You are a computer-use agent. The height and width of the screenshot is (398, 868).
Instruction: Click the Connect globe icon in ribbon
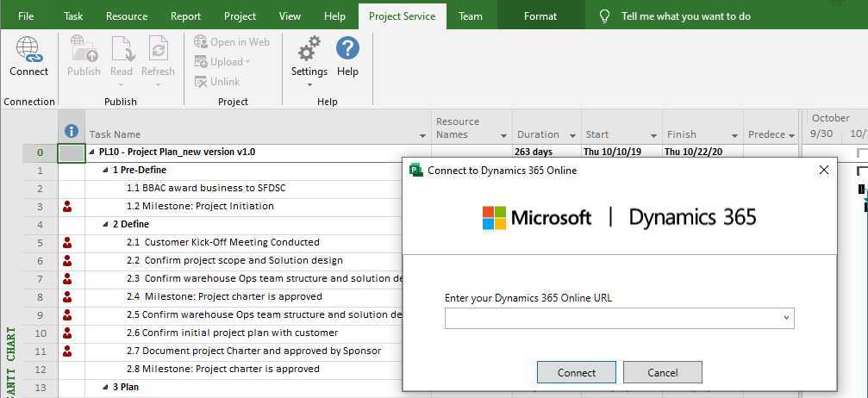[x=28, y=49]
